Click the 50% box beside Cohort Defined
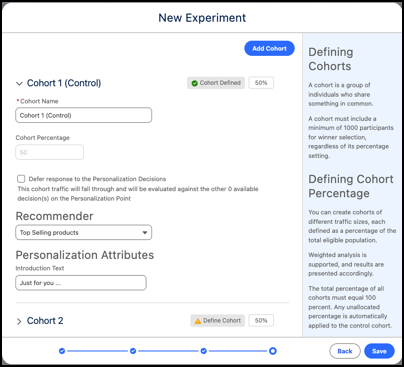This screenshot has height=367, width=404. pos(261,83)
